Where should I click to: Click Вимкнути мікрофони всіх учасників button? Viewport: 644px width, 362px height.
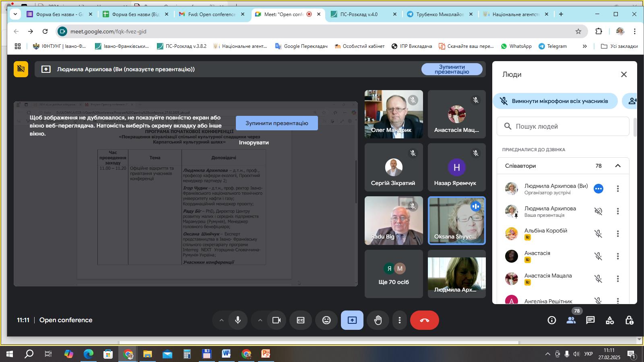click(x=555, y=101)
